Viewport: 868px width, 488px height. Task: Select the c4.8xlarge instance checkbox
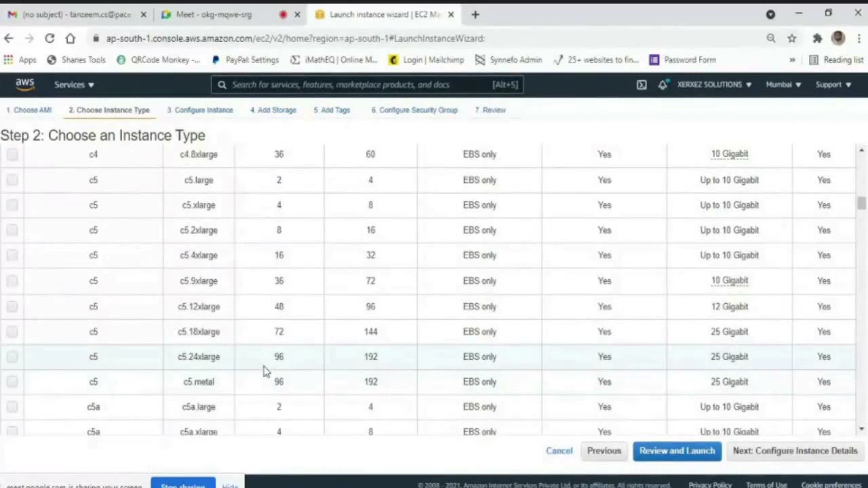click(12, 155)
